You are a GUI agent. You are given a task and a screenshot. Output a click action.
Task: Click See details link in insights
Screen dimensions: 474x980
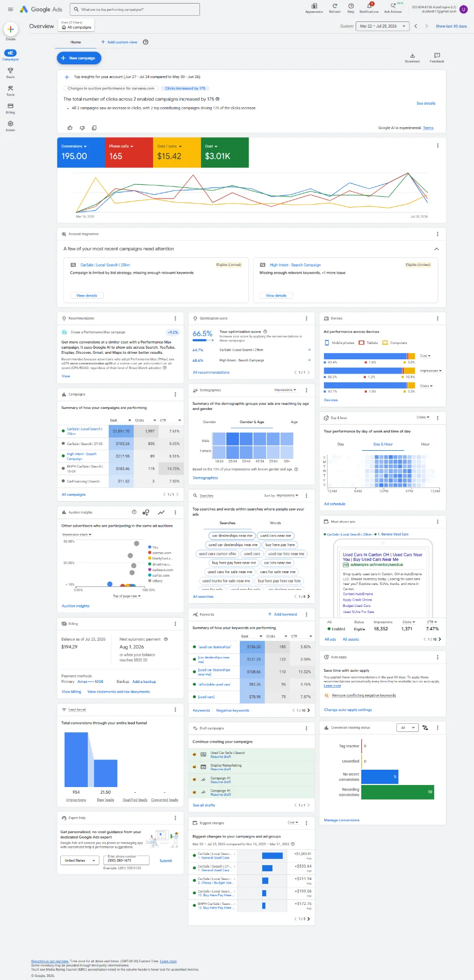[x=426, y=103]
